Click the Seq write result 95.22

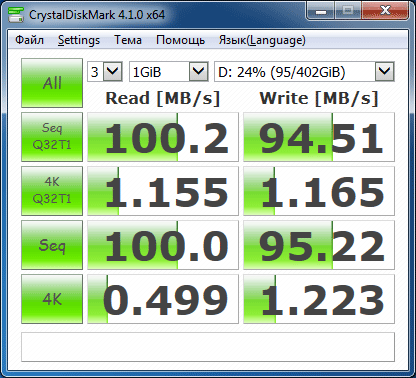(x=319, y=245)
